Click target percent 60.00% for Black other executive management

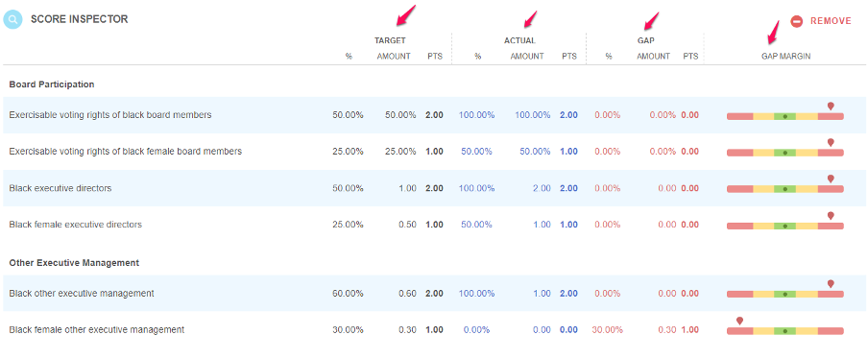(x=348, y=293)
